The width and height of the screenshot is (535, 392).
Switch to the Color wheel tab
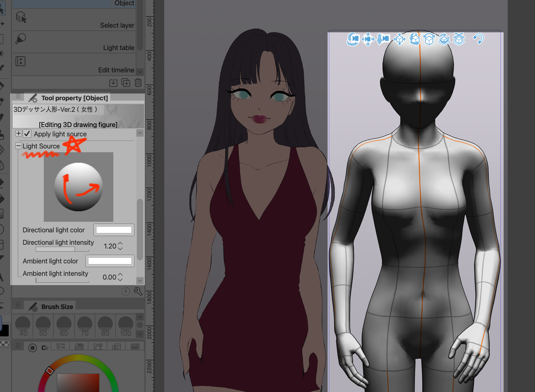point(38,347)
